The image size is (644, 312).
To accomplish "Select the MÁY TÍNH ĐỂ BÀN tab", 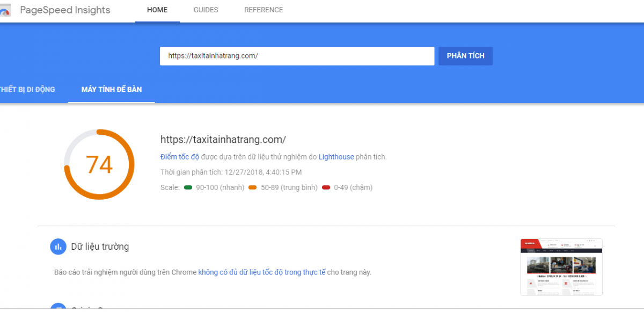I will pyautogui.click(x=112, y=90).
